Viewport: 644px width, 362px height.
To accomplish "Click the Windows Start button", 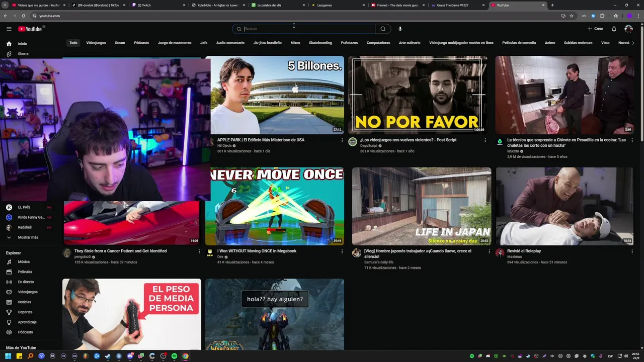I will [8, 356].
